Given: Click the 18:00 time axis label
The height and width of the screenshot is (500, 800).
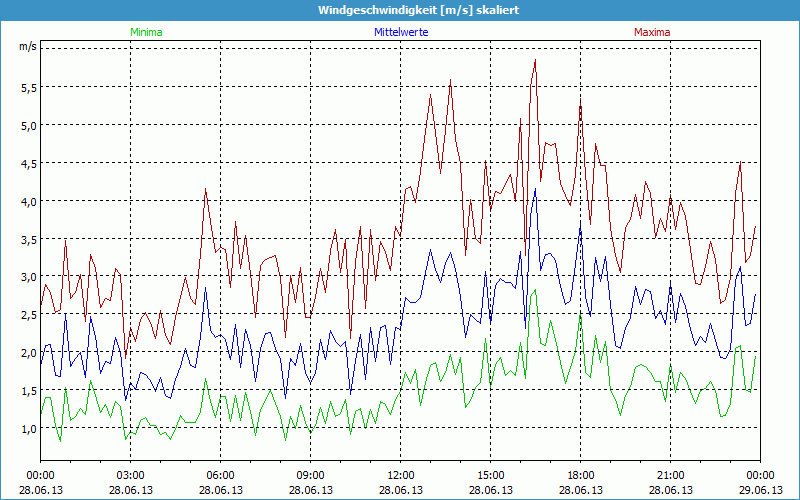Looking at the screenshot, I should (x=581, y=476).
